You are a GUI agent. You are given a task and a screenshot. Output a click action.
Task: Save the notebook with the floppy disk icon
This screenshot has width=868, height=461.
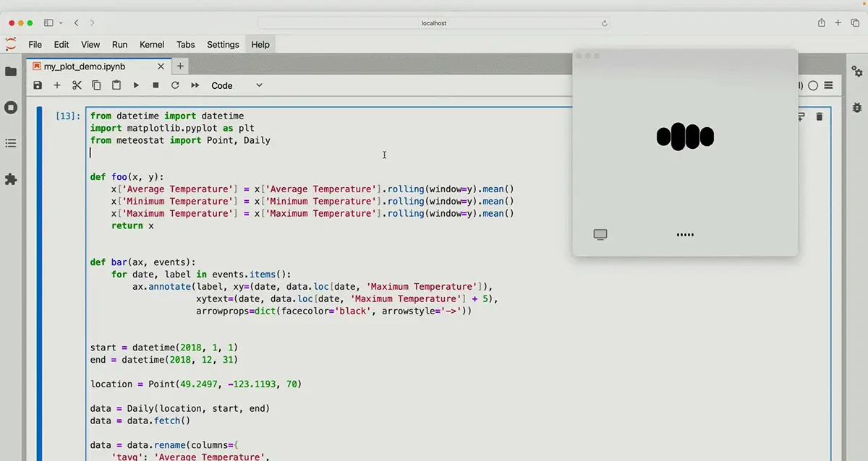[38, 85]
